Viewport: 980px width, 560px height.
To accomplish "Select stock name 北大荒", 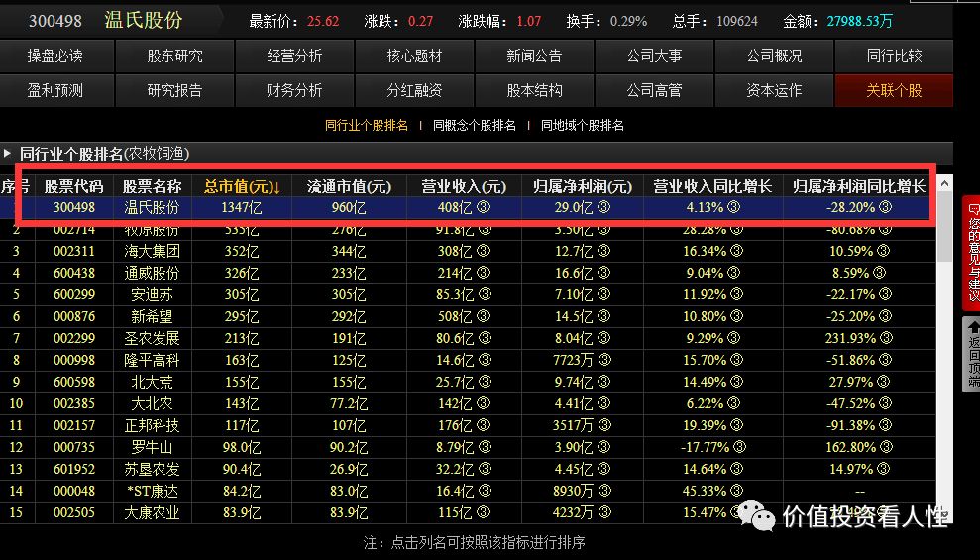I will [152, 382].
